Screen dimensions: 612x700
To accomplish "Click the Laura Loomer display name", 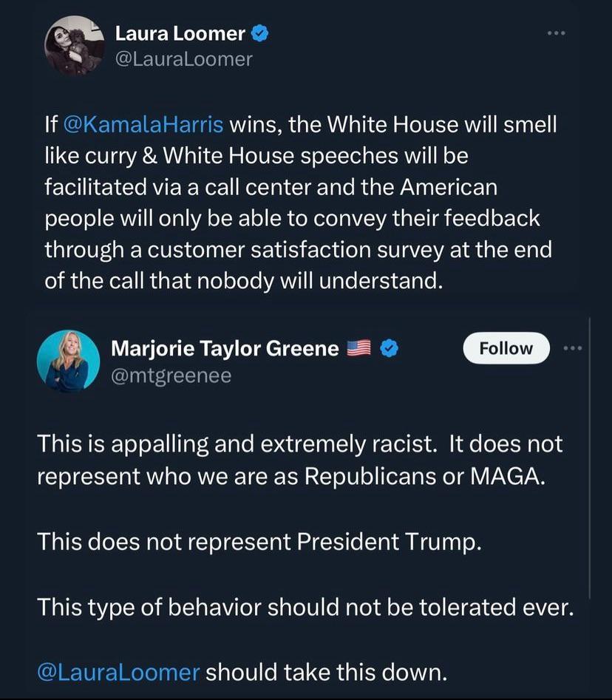I will [180, 33].
